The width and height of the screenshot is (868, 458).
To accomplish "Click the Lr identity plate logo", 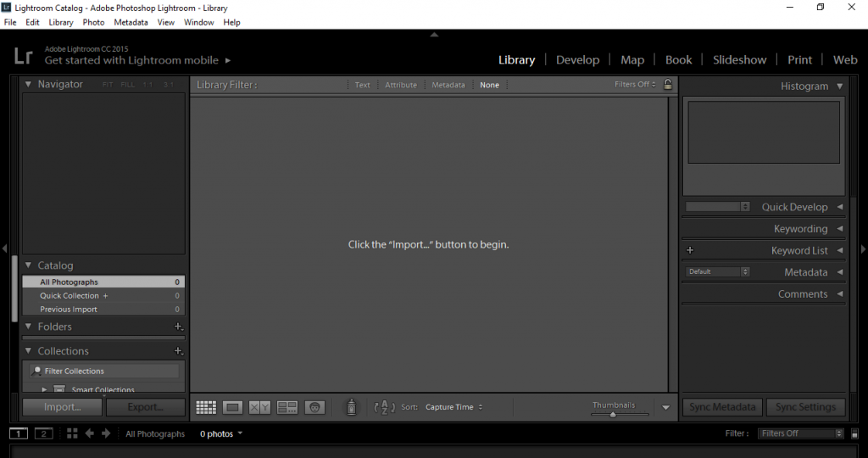I will (23, 55).
